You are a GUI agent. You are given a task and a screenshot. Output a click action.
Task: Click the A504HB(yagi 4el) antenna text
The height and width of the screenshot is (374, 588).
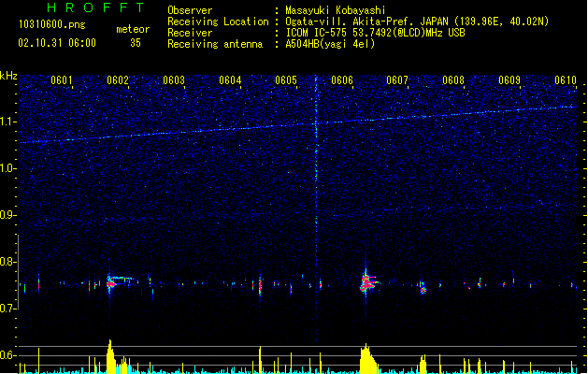pos(330,44)
